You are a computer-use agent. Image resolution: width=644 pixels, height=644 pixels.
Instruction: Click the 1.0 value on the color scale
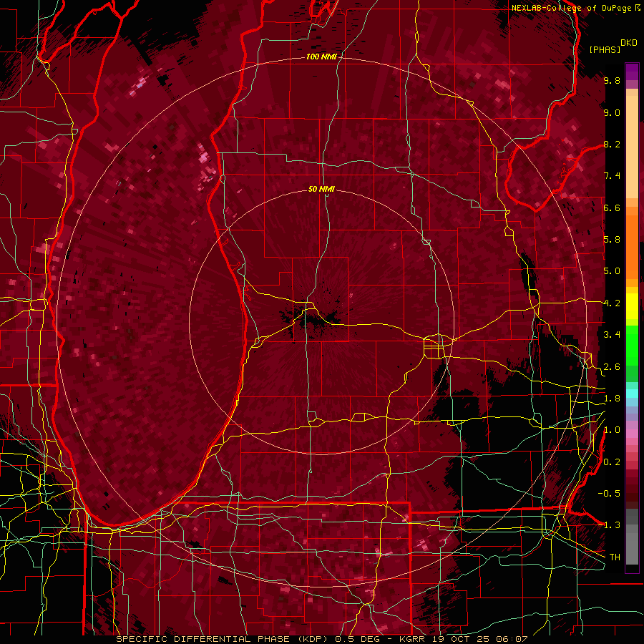pos(612,431)
